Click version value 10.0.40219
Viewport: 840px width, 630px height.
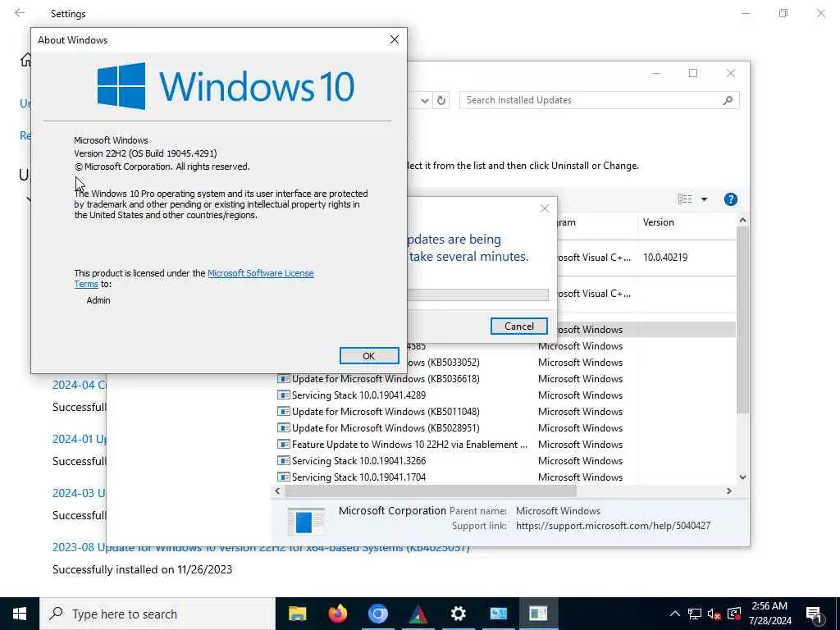[665, 258]
